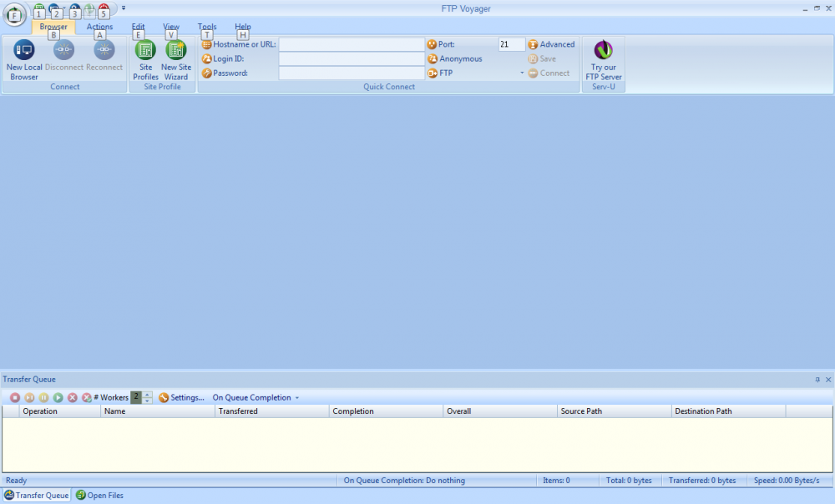
Task: Increase the Workers count with the up arrow
Action: tap(147, 395)
